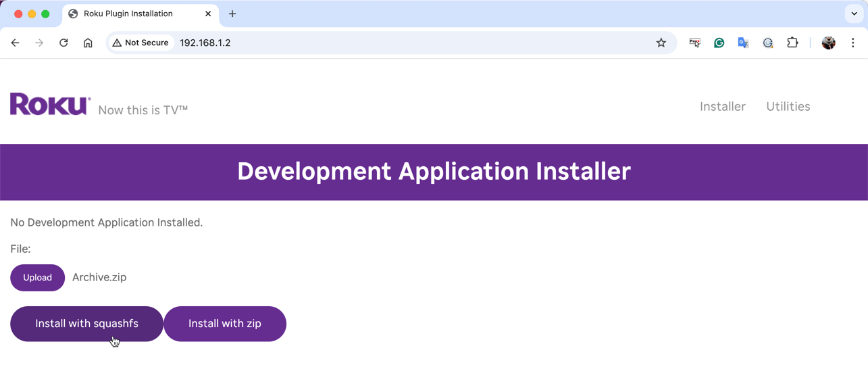Go back to the previous page
This screenshot has height=392, width=868.
coord(15,43)
